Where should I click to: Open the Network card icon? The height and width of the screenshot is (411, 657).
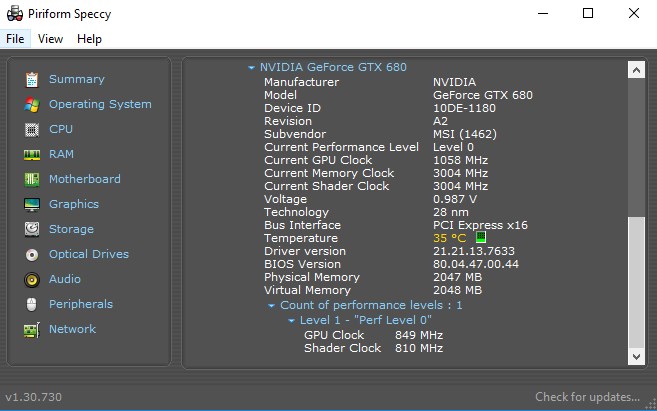[32, 329]
